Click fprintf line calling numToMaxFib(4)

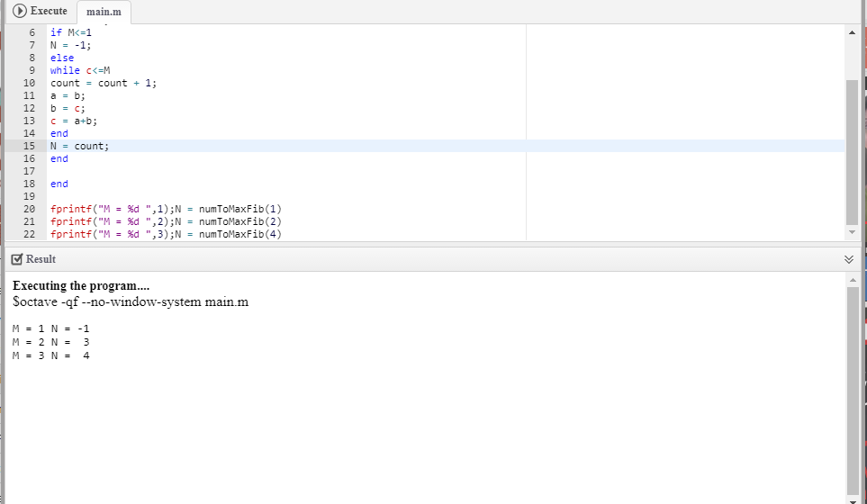[166, 234]
